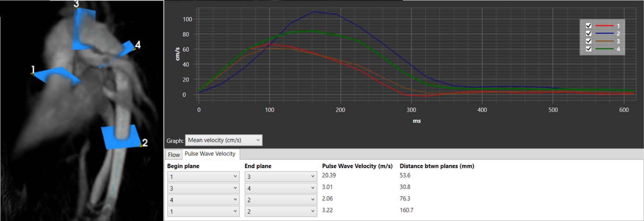Image resolution: width=644 pixels, height=221 pixels.
Task: Expand the last row End plane dropdown
Action: click(x=281, y=211)
